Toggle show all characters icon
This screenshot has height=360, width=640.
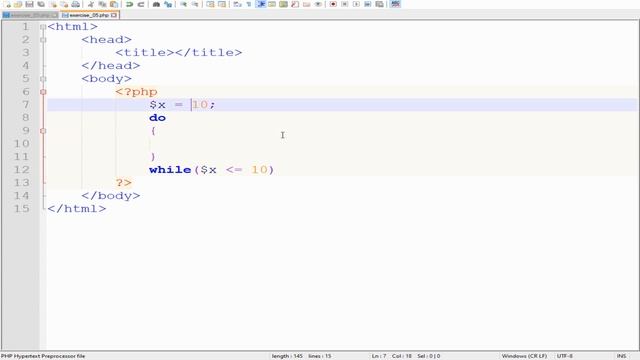(249, 4)
